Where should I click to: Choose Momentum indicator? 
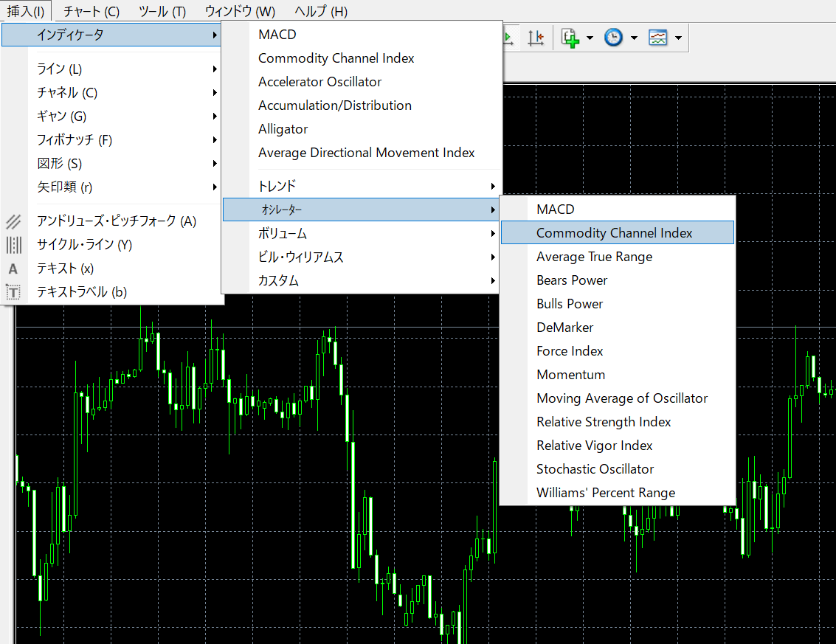(x=618, y=375)
